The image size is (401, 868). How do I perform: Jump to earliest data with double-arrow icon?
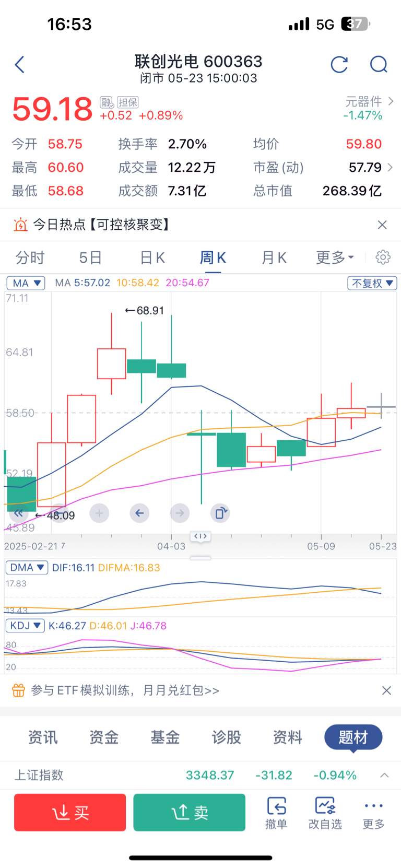19,513
